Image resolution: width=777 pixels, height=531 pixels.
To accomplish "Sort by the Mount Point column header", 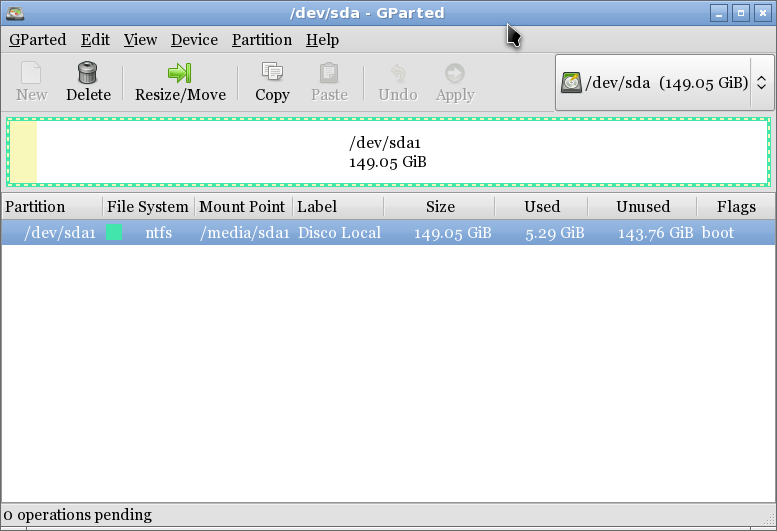I will pyautogui.click(x=243, y=207).
